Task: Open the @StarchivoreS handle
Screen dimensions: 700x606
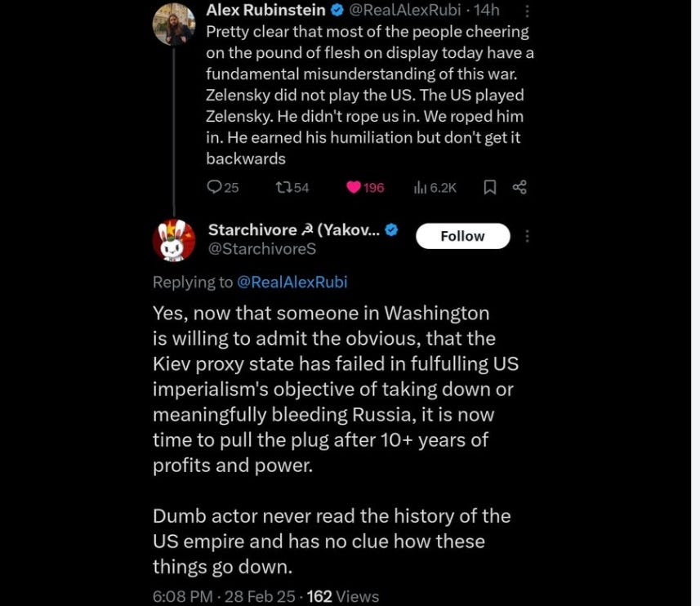Action: tap(262, 248)
